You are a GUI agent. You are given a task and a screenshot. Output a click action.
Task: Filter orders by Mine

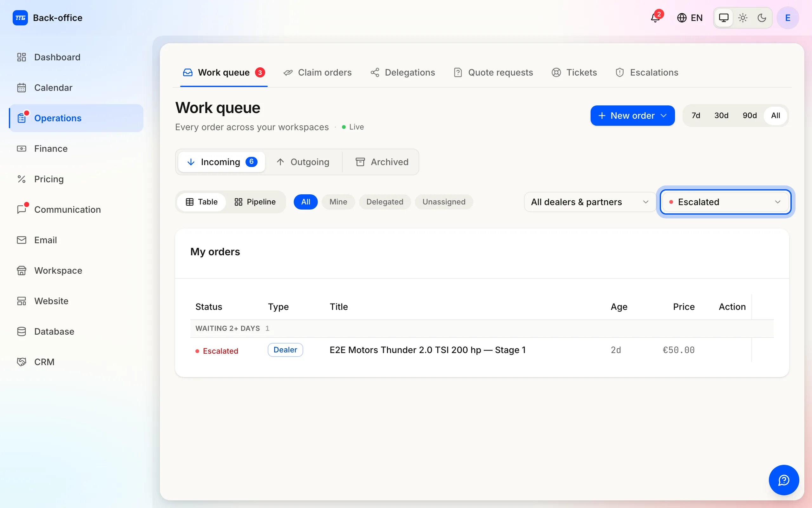click(338, 202)
